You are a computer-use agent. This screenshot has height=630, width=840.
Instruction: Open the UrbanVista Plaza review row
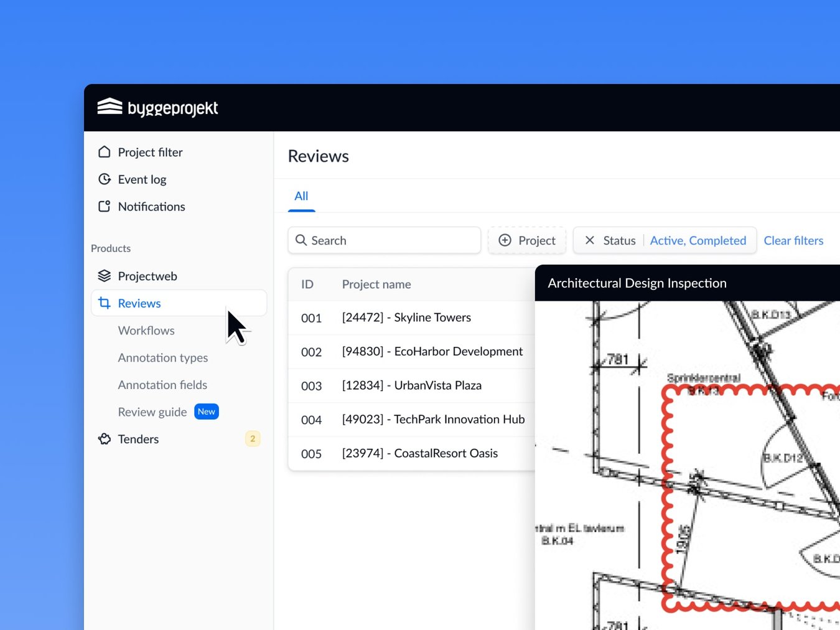point(411,385)
